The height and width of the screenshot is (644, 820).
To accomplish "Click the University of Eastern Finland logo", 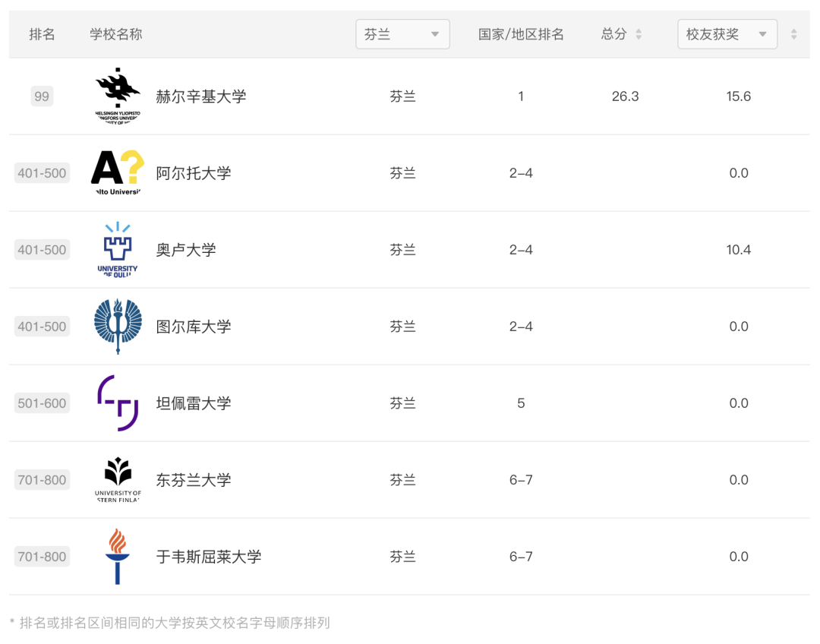I will [x=118, y=480].
